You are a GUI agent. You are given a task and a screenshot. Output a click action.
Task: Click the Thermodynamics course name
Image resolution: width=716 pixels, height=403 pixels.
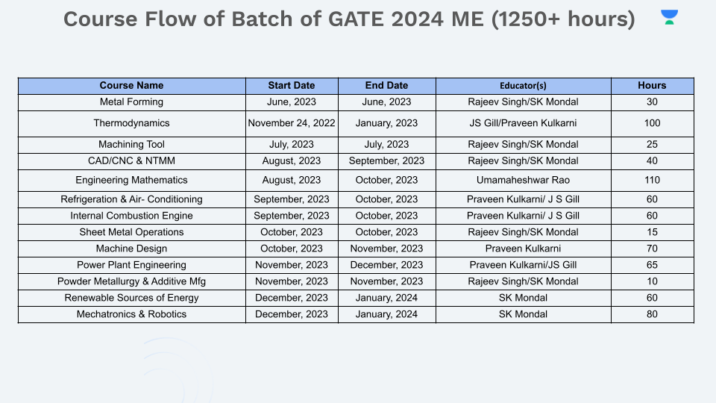(132, 122)
